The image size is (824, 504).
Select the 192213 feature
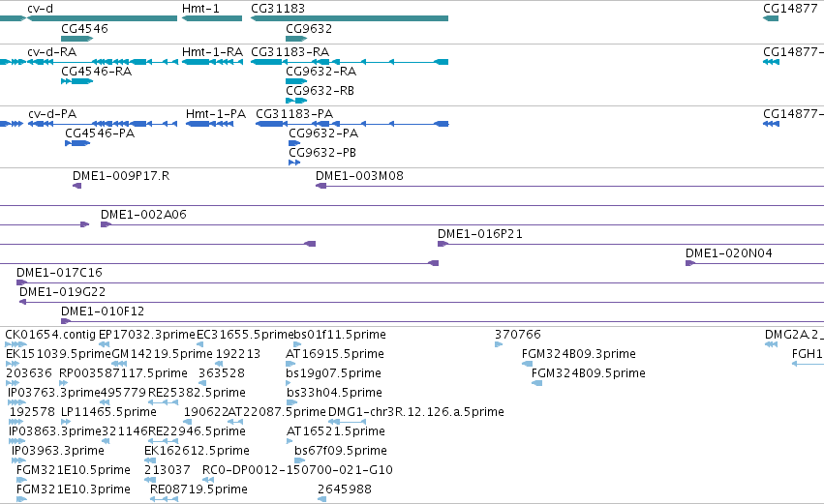click(219, 364)
